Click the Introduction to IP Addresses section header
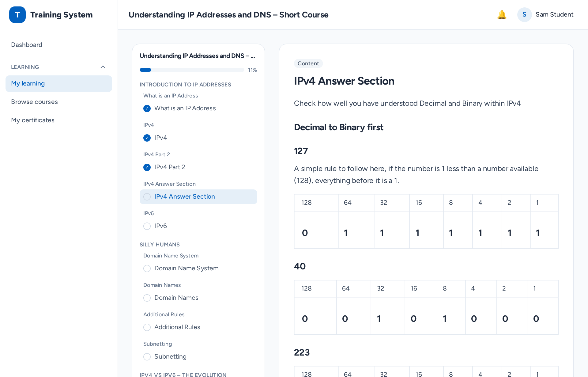 185,85
